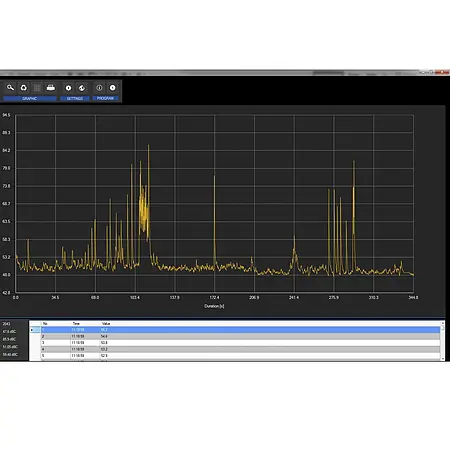Image resolution: width=450 pixels, height=450 pixels.
Task: Toggle the grid display icon
Action: click(37, 88)
